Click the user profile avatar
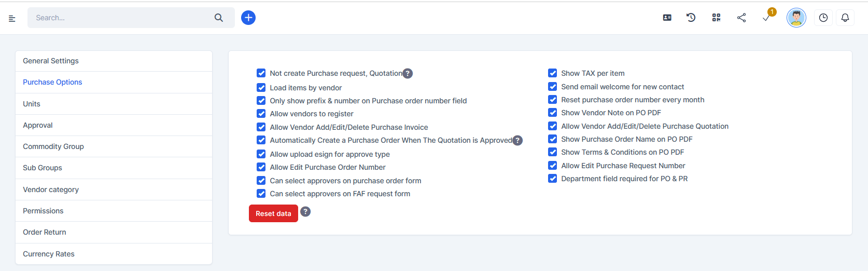 (x=796, y=18)
